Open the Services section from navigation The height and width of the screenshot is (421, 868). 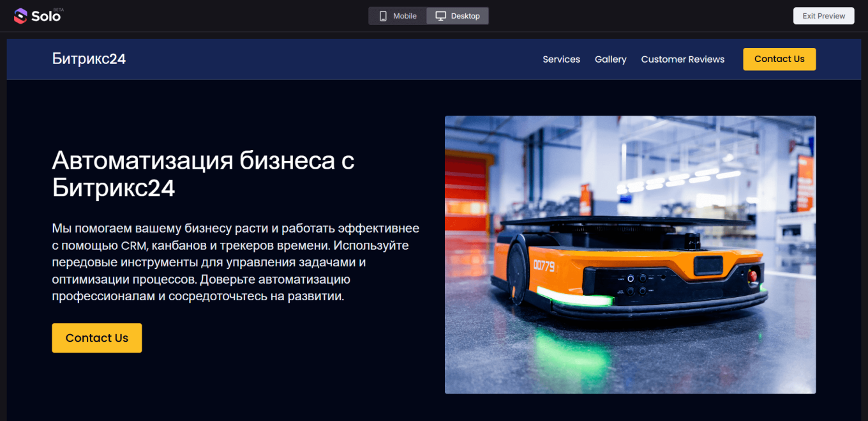point(561,59)
